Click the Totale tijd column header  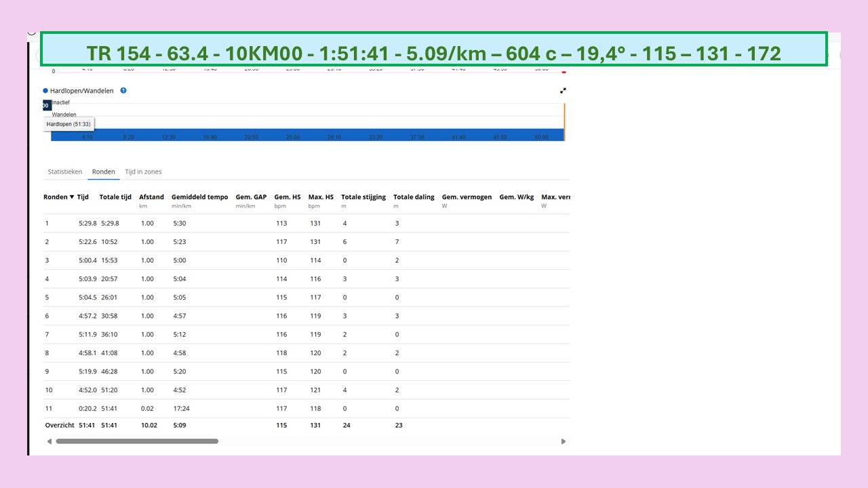pyautogui.click(x=115, y=197)
